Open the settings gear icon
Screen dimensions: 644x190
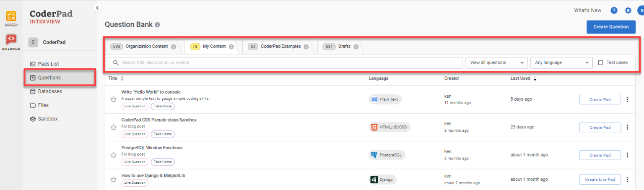[628, 10]
